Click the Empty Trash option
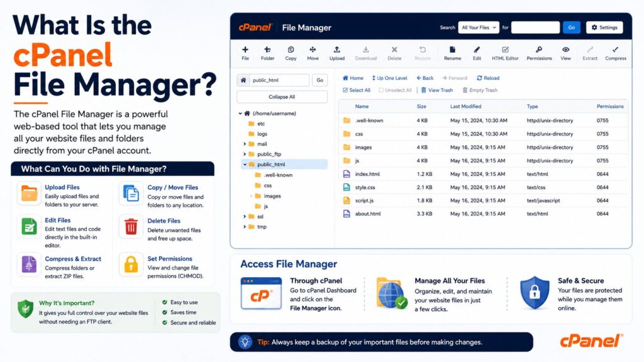 pos(480,90)
